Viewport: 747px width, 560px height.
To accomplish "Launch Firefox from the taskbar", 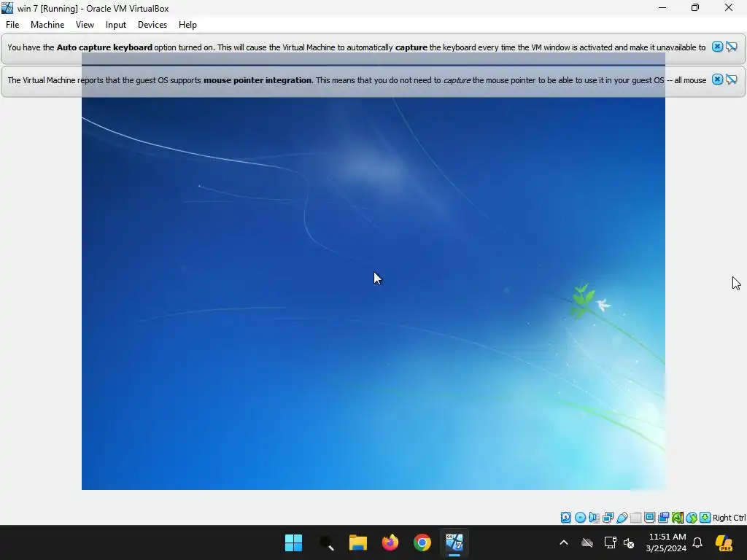I will 390,542.
